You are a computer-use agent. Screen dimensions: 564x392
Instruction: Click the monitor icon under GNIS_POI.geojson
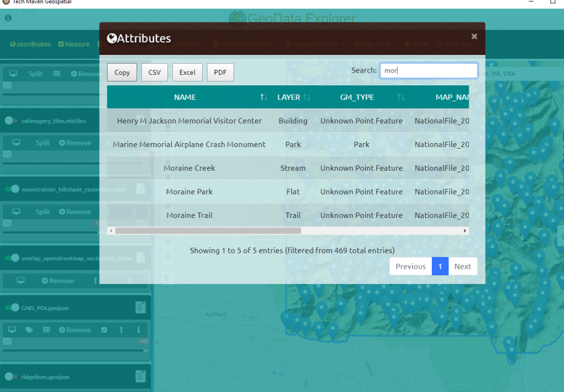click(12, 330)
